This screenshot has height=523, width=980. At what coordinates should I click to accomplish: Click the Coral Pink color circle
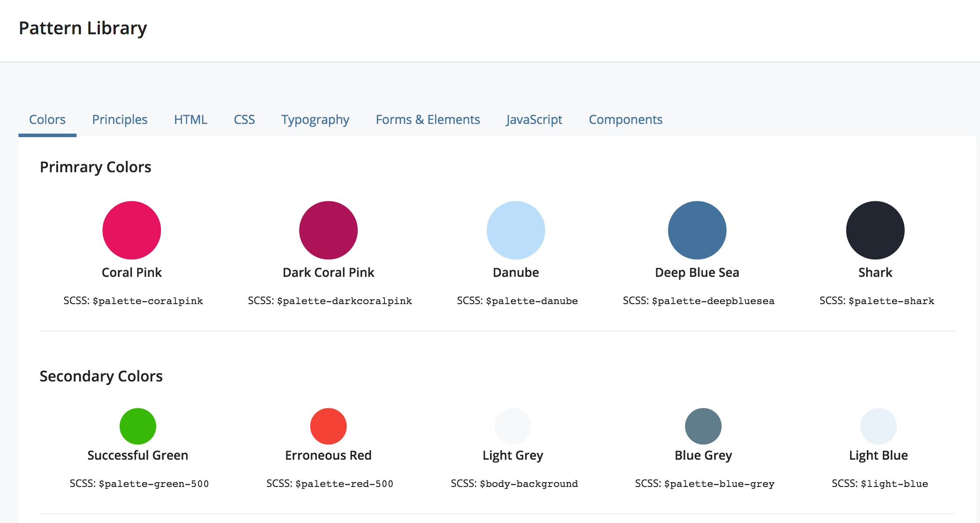click(x=132, y=230)
